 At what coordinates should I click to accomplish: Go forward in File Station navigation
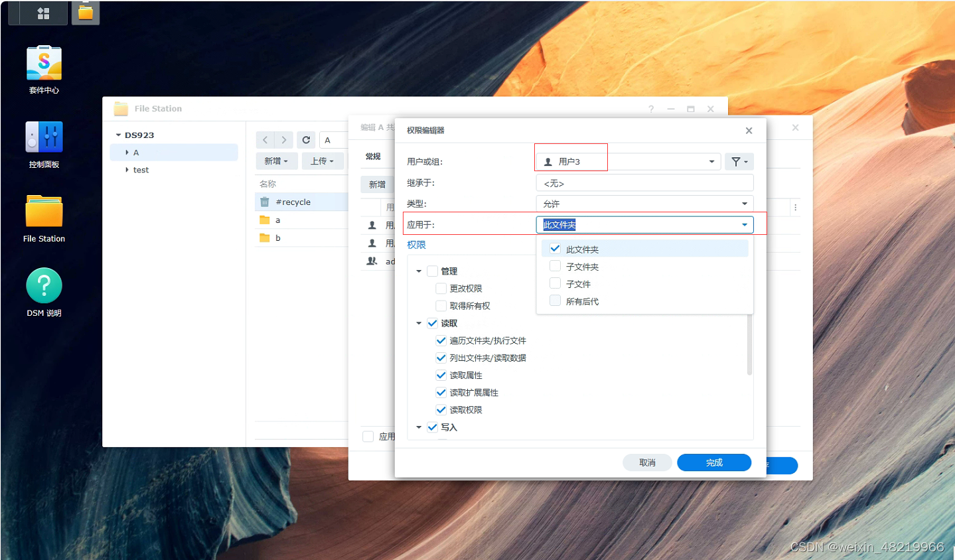284,139
